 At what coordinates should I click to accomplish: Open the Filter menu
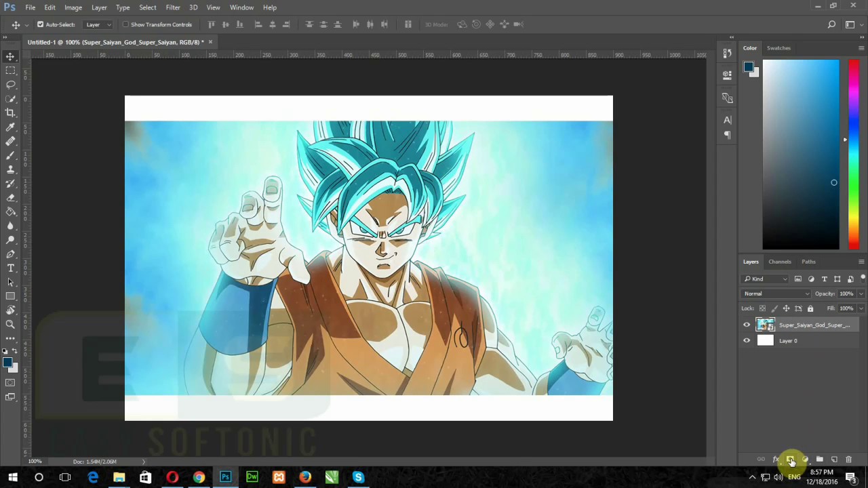173,7
